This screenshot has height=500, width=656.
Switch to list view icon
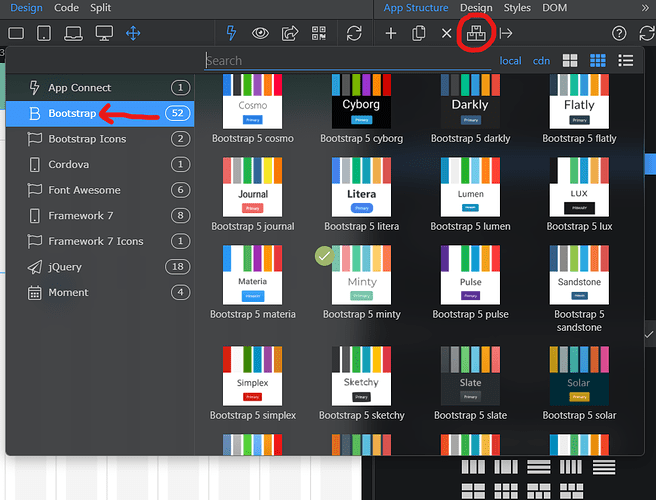[x=625, y=61]
